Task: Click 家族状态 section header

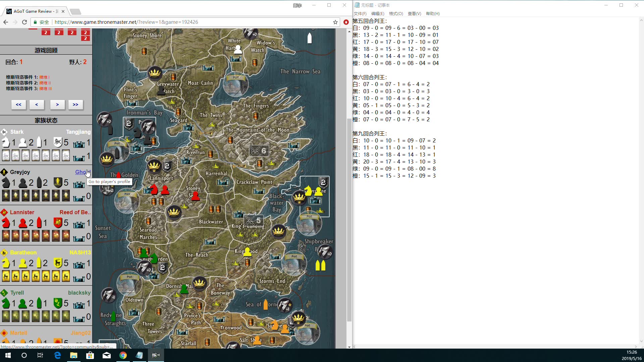Action: [x=46, y=120]
